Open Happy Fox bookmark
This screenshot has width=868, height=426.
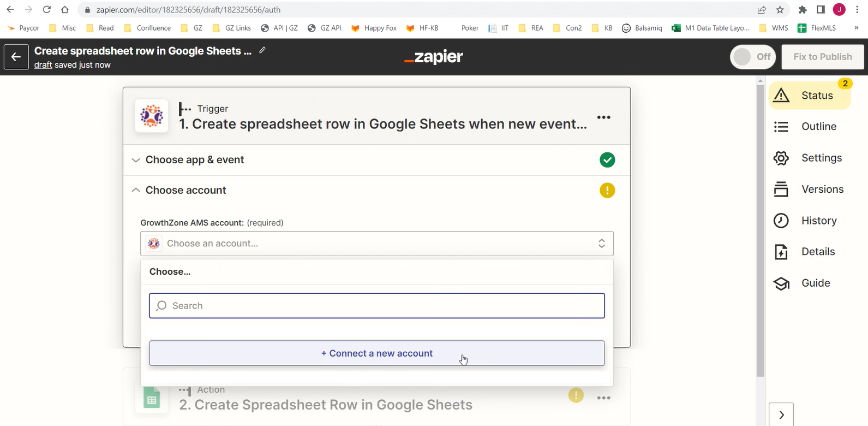374,28
